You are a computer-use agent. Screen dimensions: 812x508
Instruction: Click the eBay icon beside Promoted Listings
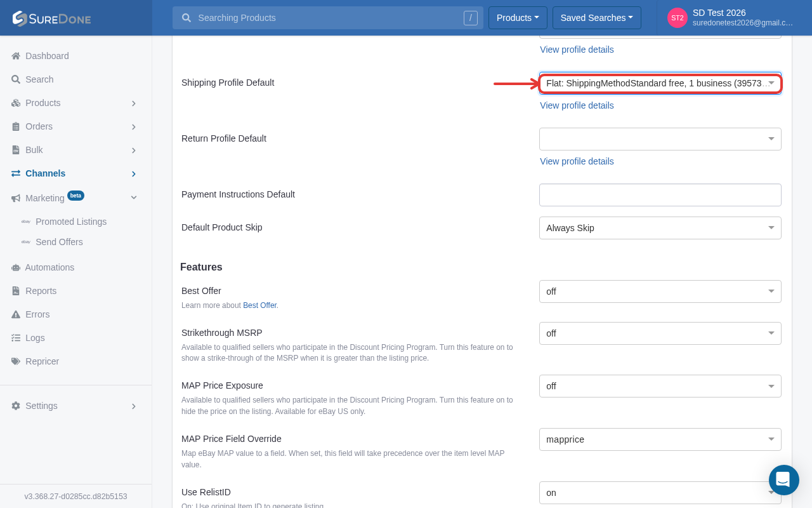pyautogui.click(x=26, y=222)
